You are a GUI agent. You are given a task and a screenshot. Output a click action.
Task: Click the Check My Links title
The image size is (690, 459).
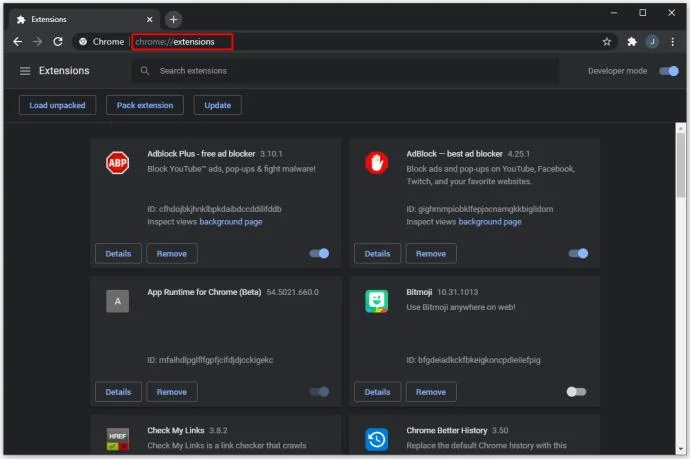pyautogui.click(x=176, y=430)
